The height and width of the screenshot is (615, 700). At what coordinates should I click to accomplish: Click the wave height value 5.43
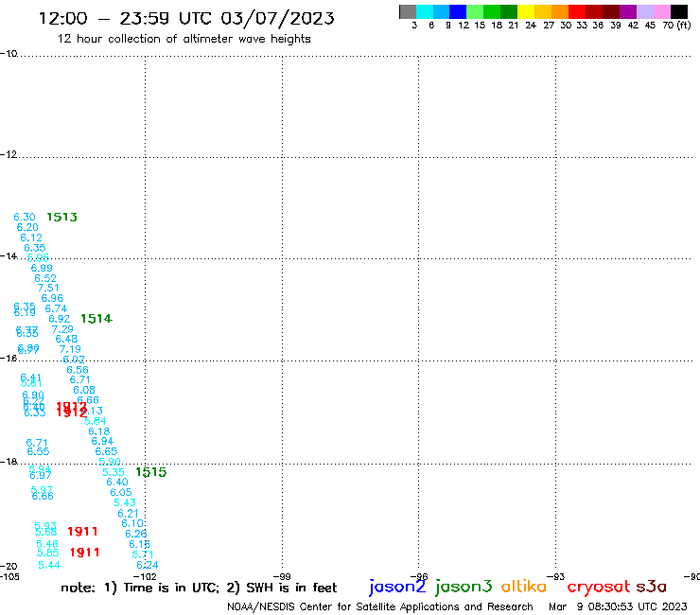125,502
